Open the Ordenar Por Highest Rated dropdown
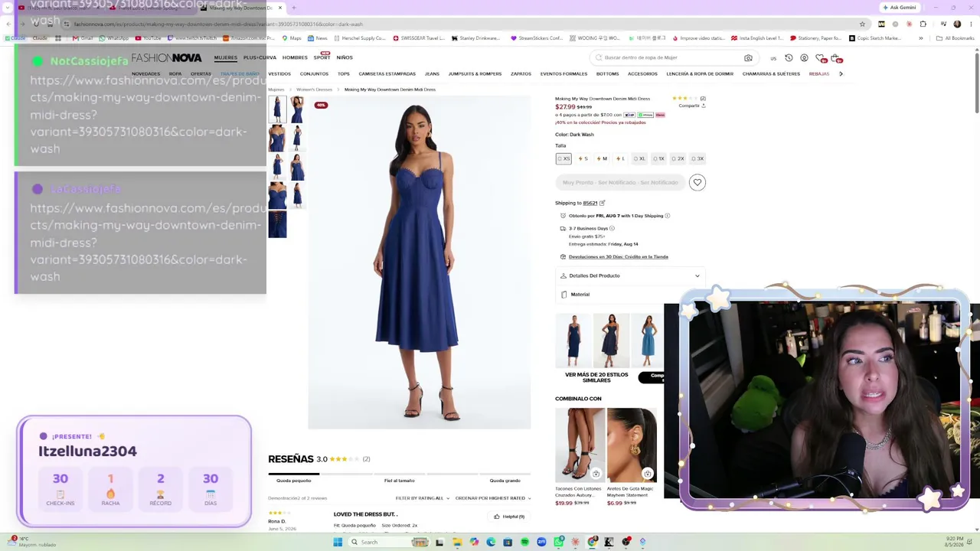 coord(493,498)
